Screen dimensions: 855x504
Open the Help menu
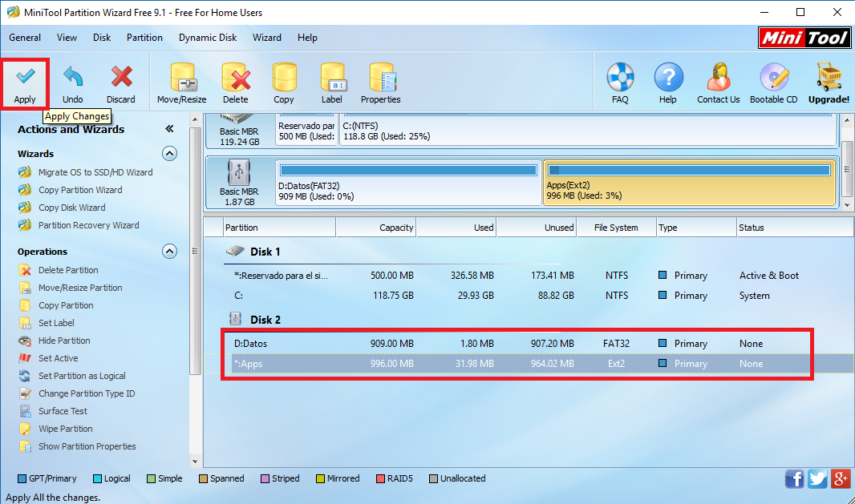coord(307,38)
